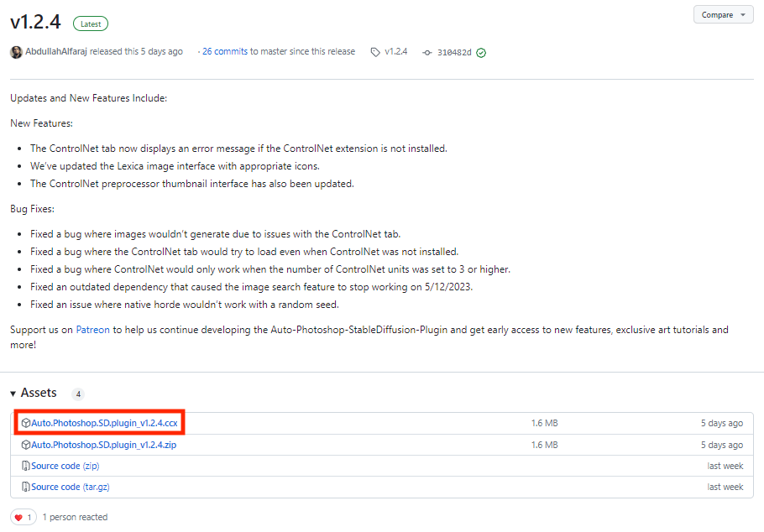
Task: Click the '1 person reacted' text
Action: (x=75, y=517)
